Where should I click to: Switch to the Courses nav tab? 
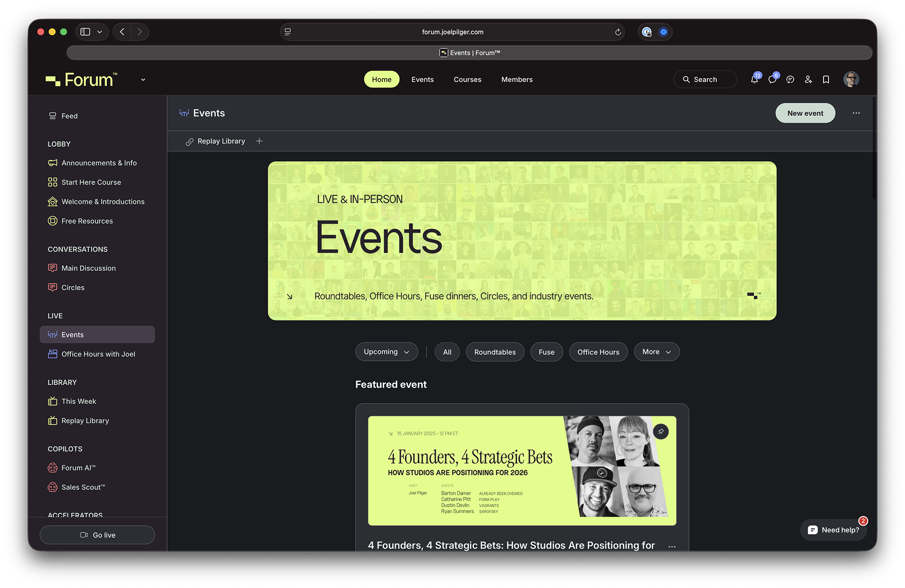coord(467,80)
